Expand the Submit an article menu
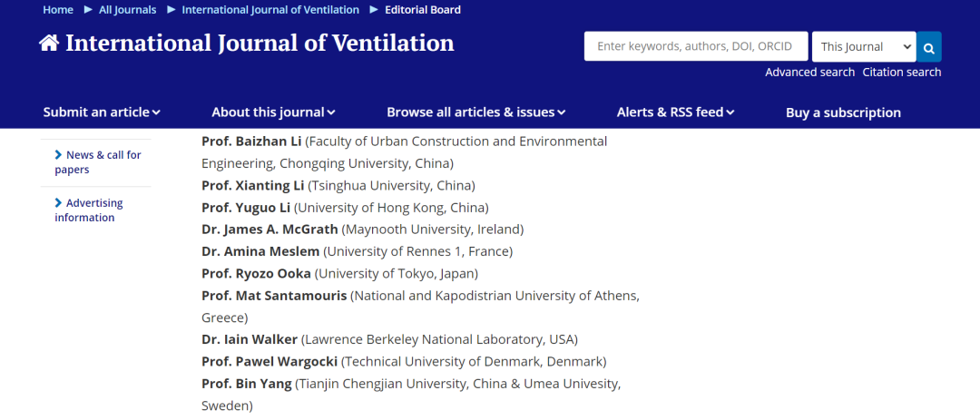980x420 pixels. (102, 112)
